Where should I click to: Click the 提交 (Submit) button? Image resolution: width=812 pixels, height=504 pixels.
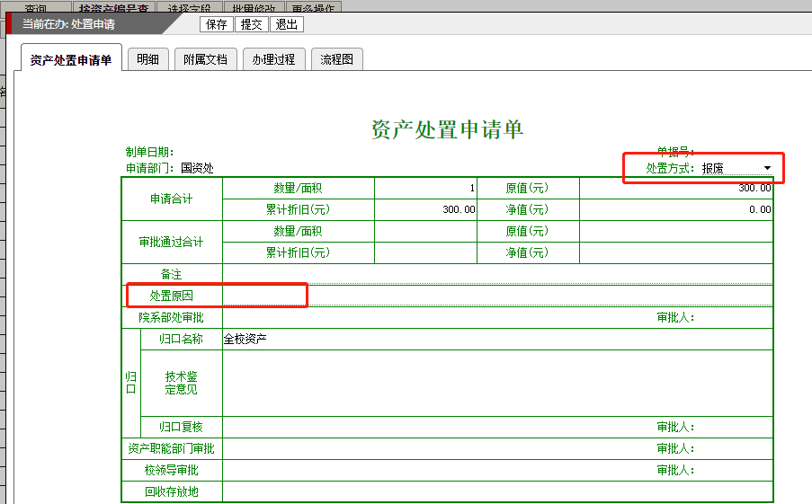(x=251, y=24)
